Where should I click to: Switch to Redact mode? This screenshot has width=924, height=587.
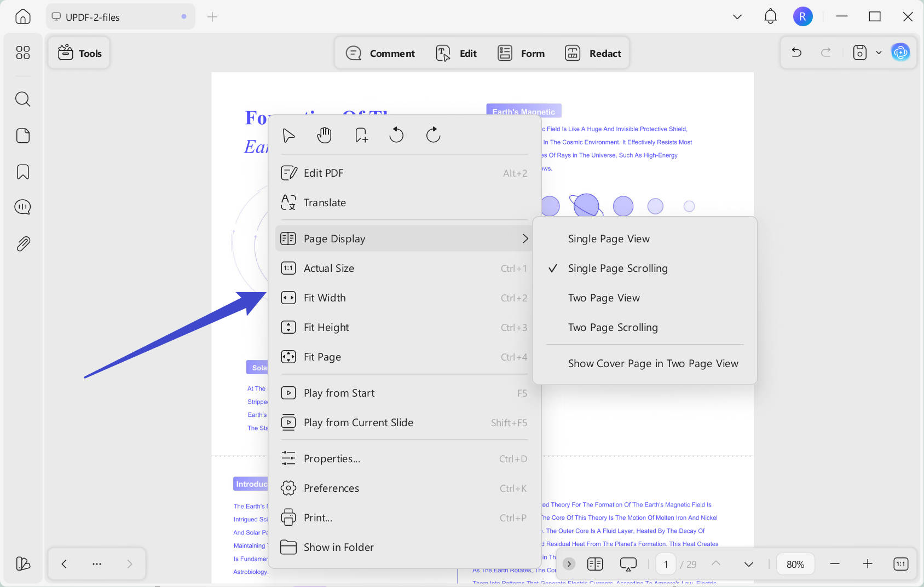pyautogui.click(x=593, y=53)
